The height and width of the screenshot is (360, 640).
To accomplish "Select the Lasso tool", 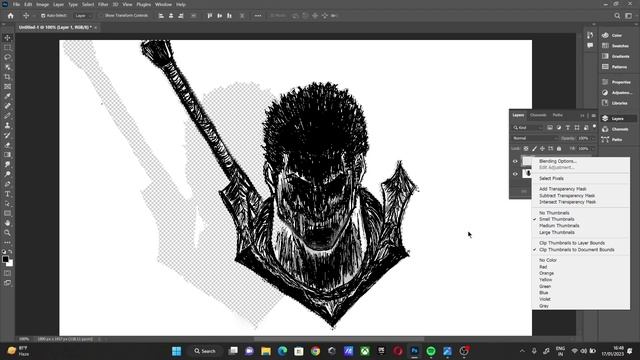I will click(x=7, y=57).
